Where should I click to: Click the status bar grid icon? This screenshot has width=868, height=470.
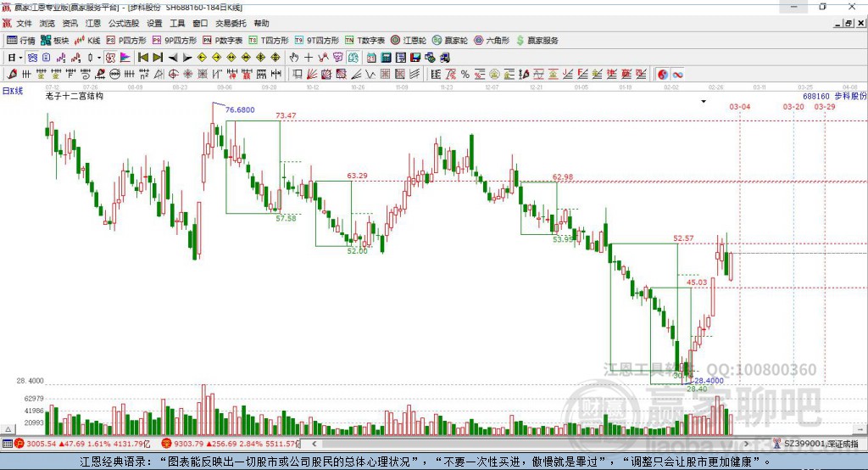pyautogui.click(x=7, y=444)
